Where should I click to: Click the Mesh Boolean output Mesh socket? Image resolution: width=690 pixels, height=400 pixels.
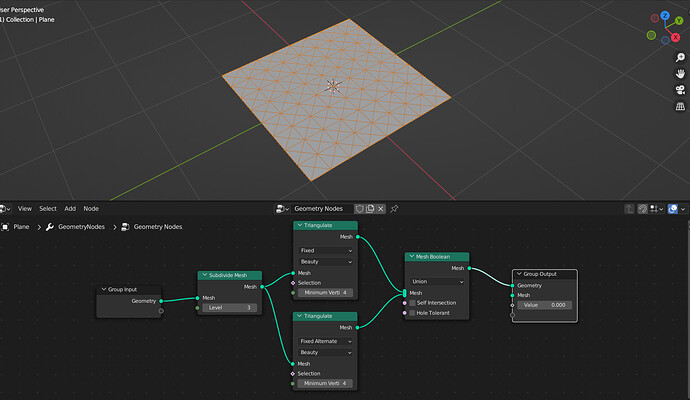point(470,268)
